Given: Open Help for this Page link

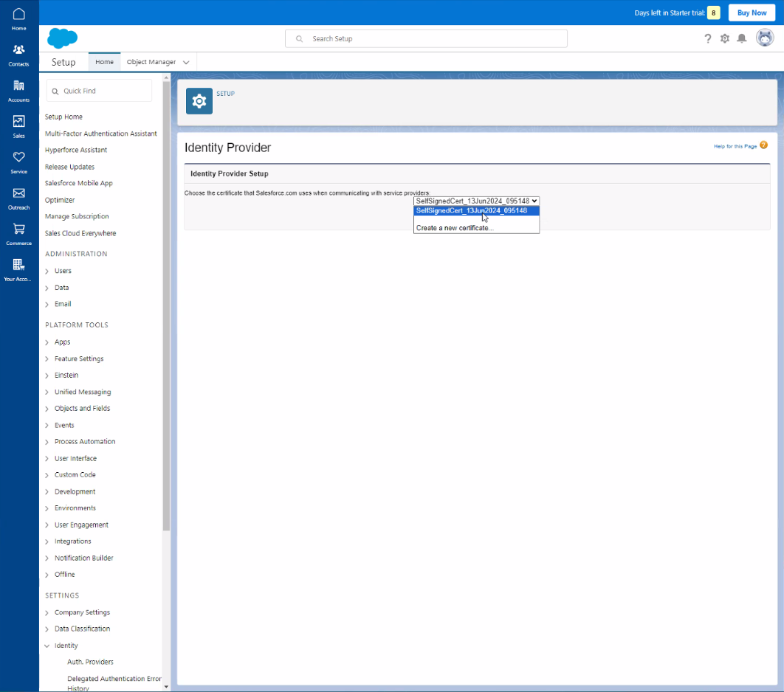Looking at the screenshot, I should click(735, 146).
